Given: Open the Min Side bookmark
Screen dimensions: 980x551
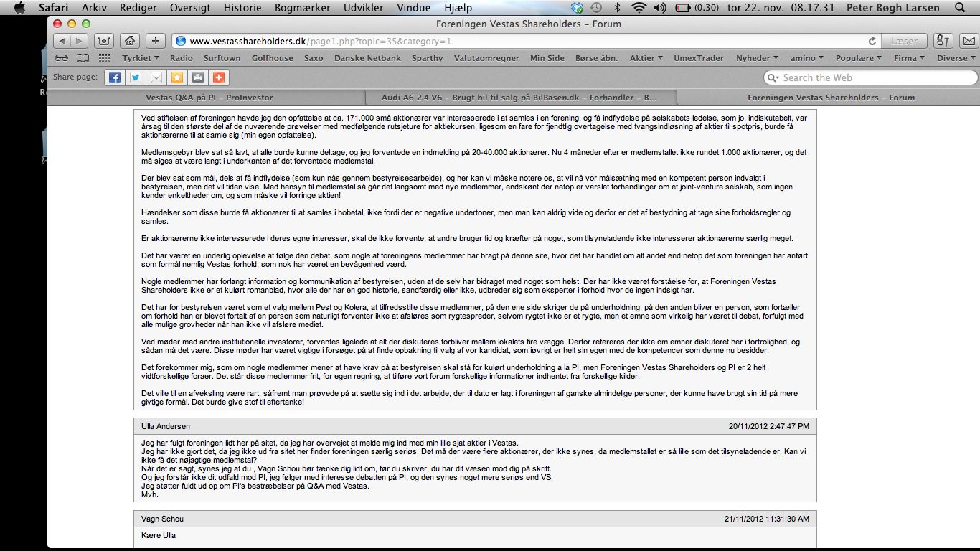Looking at the screenshot, I should pos(547,58).
